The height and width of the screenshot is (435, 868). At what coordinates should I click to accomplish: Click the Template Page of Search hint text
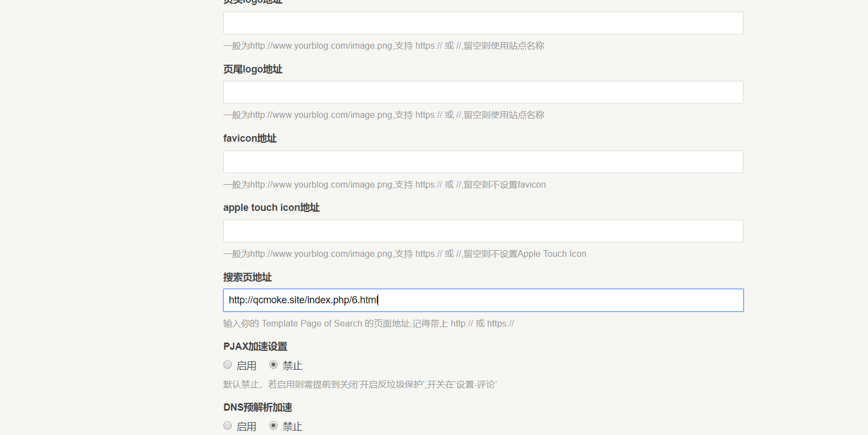coord(368,324)
